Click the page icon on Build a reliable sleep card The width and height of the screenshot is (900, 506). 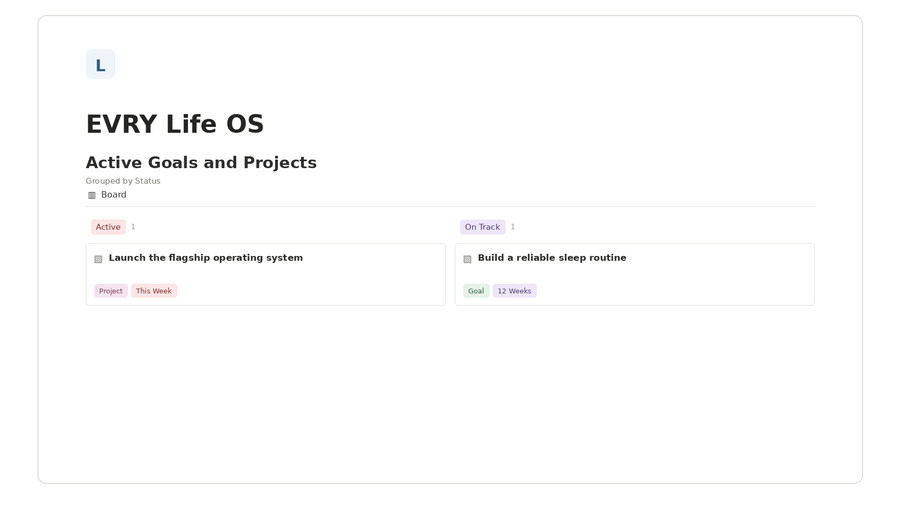[467, 259]
